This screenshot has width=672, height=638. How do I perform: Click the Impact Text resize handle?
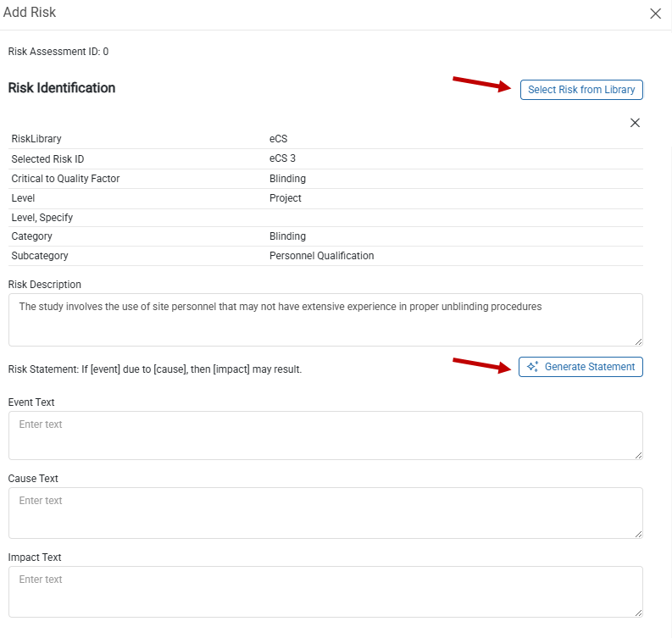pyautogui.click(x=638, y=613)
